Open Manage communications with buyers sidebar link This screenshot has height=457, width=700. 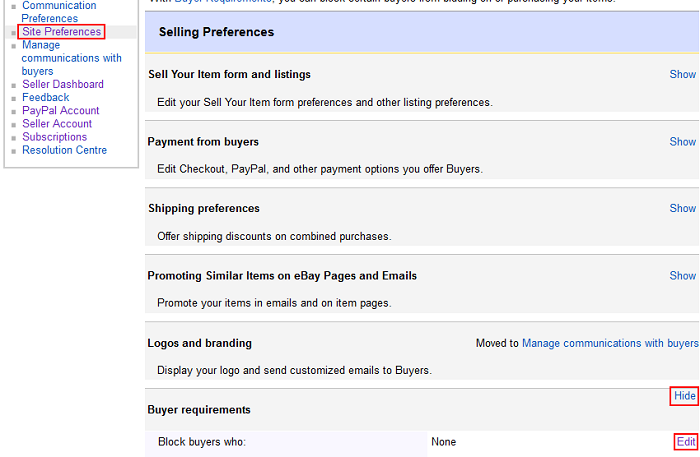[x=71, y=58]
